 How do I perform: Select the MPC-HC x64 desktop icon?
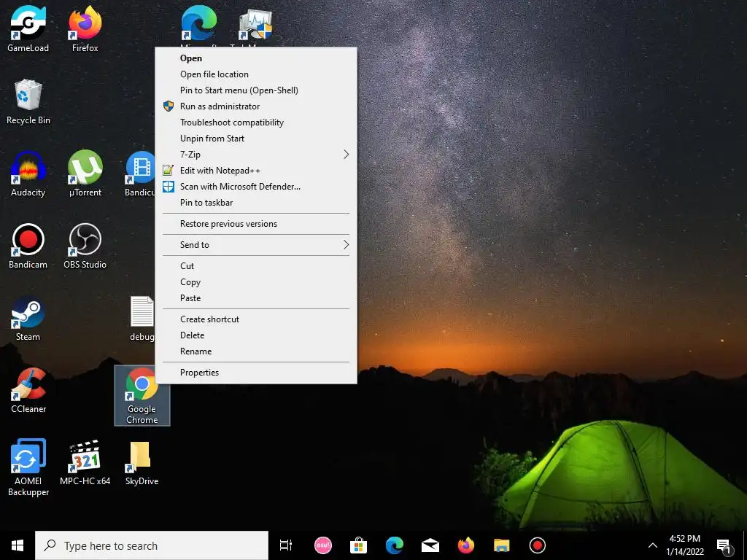click(85, 462)
